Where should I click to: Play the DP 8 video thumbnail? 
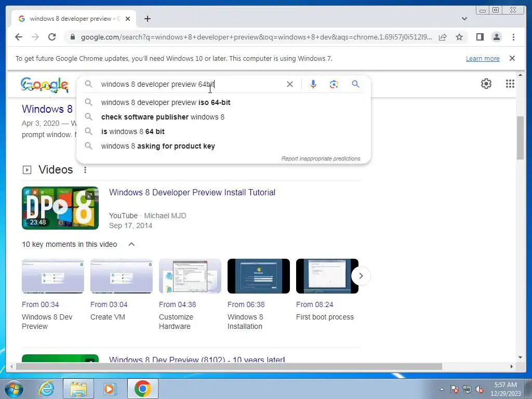coord(60,208)
